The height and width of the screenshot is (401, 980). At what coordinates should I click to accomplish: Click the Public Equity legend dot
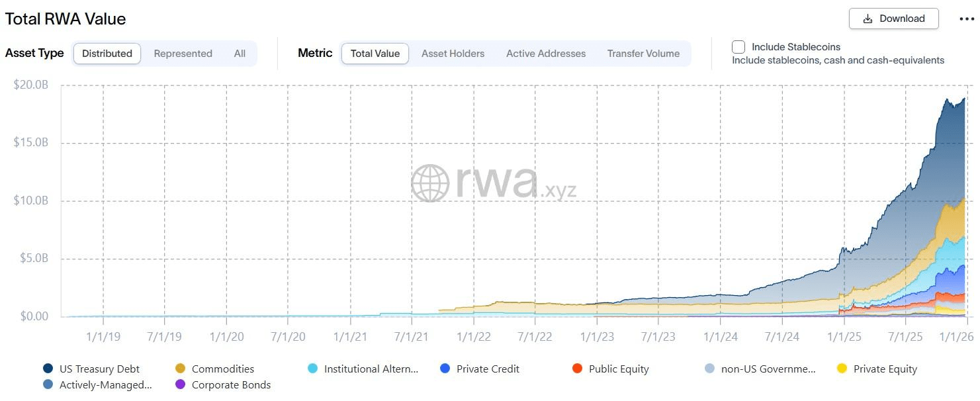[x=578, y=369]
